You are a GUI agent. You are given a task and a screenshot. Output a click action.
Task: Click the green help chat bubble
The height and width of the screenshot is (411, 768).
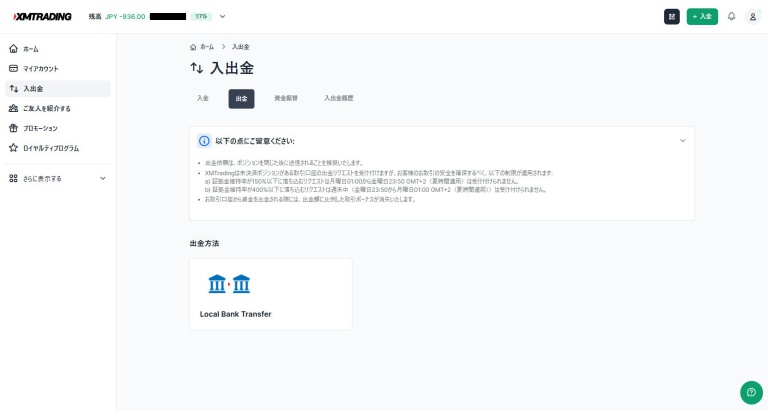(750, 393)
